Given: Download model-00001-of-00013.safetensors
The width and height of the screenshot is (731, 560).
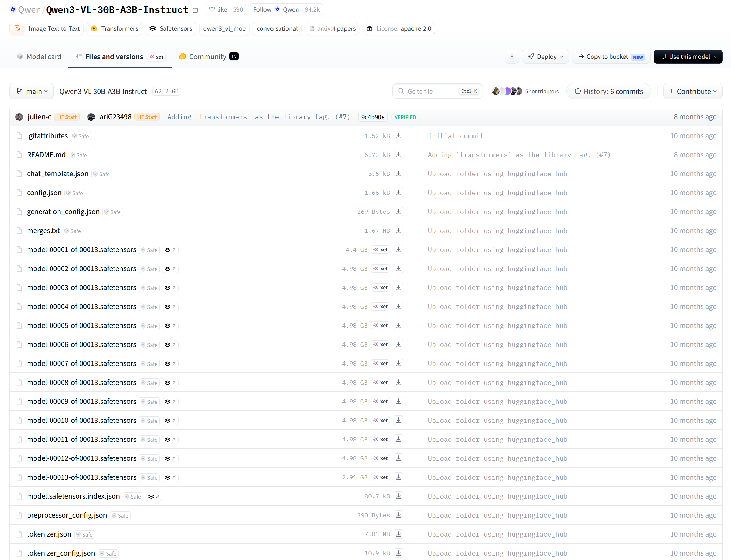Looking at the screenshot, I should (x=398, y=250).
